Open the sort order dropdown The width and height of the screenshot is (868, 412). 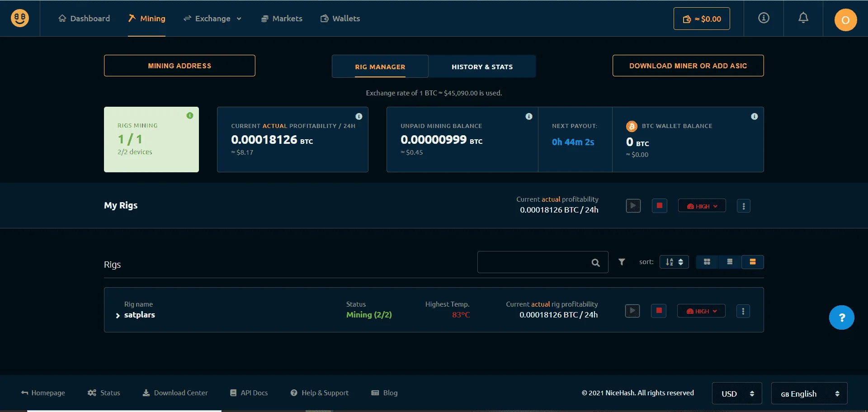point(674,262)
